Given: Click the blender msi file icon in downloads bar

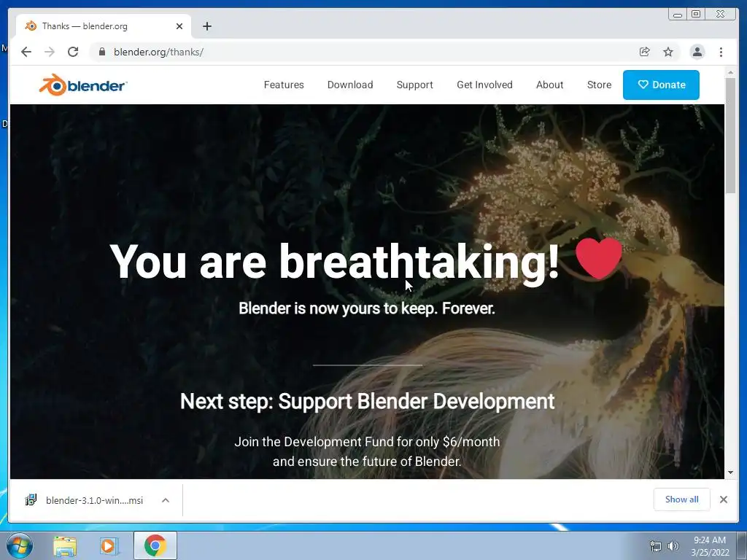Looking at the screenshot, I should [x=31, y=500].
